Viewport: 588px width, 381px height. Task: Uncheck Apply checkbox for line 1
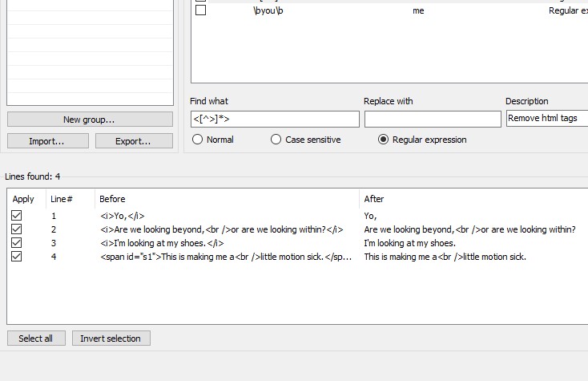click(x=17, y=216)
